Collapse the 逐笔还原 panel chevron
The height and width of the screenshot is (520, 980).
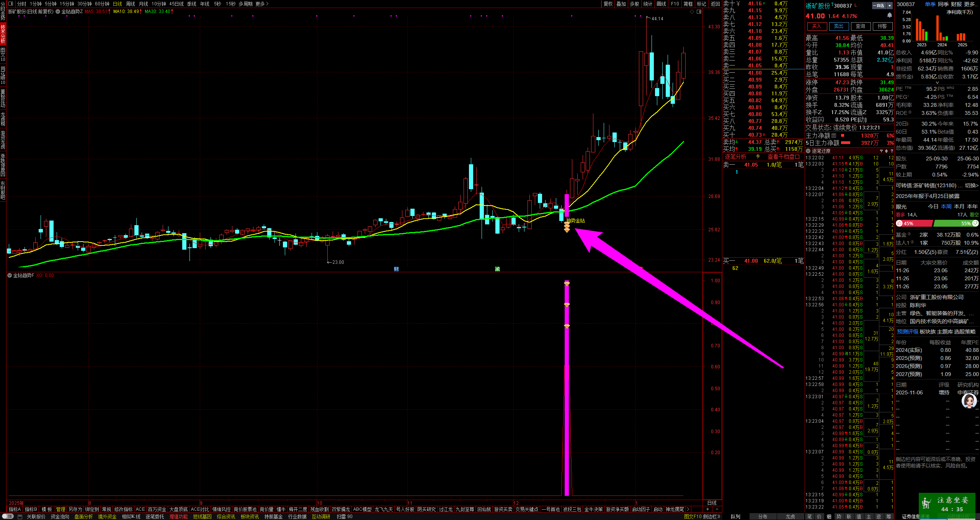point(808,151)
